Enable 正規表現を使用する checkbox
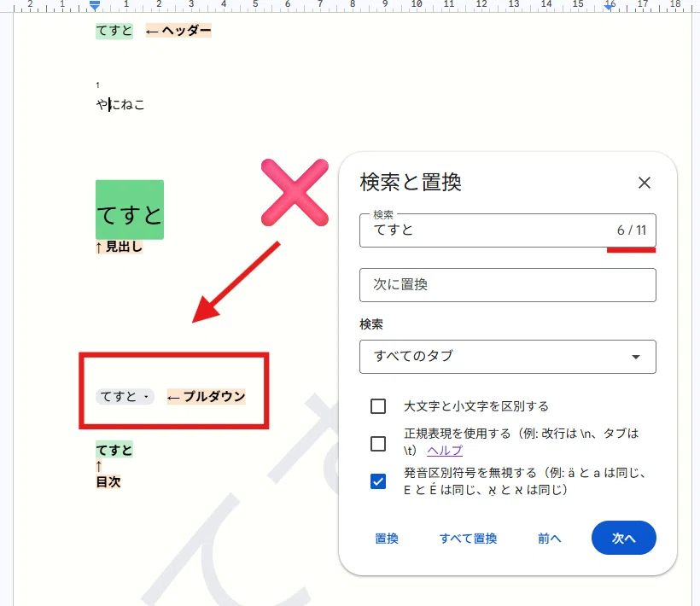This screenshot has height=606, width=700. 378,444
